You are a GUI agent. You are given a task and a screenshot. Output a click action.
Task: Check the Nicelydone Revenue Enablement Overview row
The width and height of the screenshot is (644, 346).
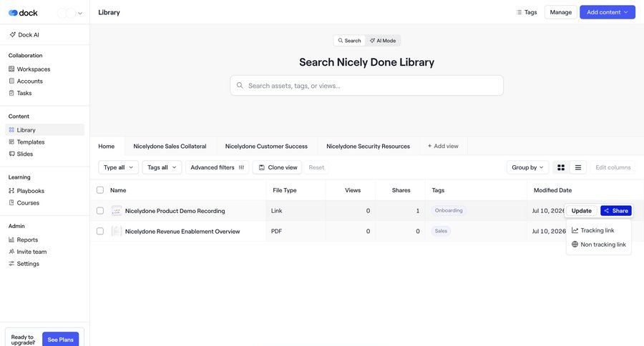[99, 231]
